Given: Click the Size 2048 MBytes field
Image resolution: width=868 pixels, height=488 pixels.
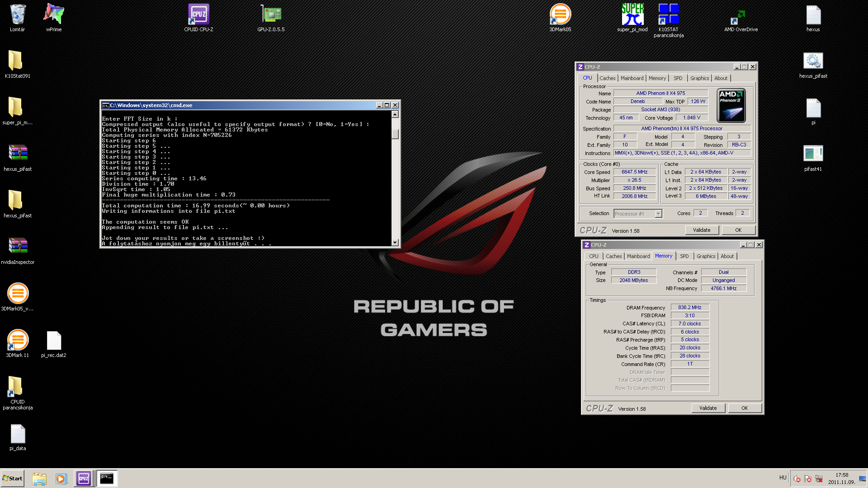Looking at the screenshot, I should coord(634,280).
